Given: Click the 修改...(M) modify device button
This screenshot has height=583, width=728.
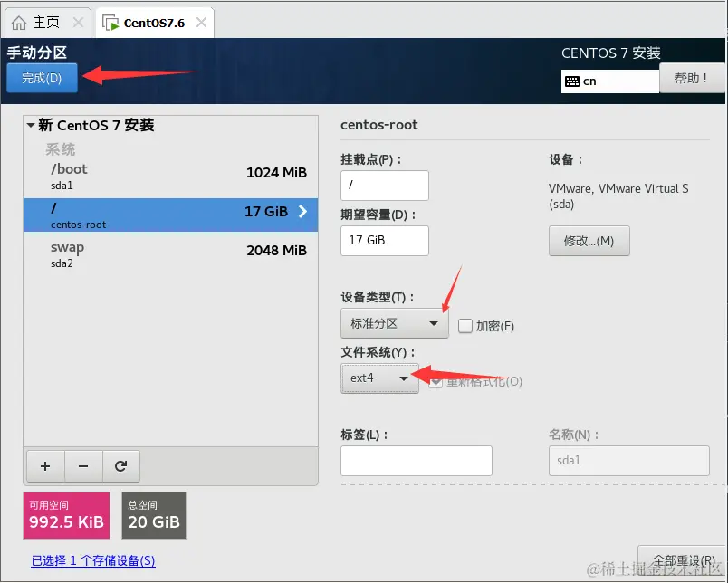Looking at the screenshot, I should [589, 241].
